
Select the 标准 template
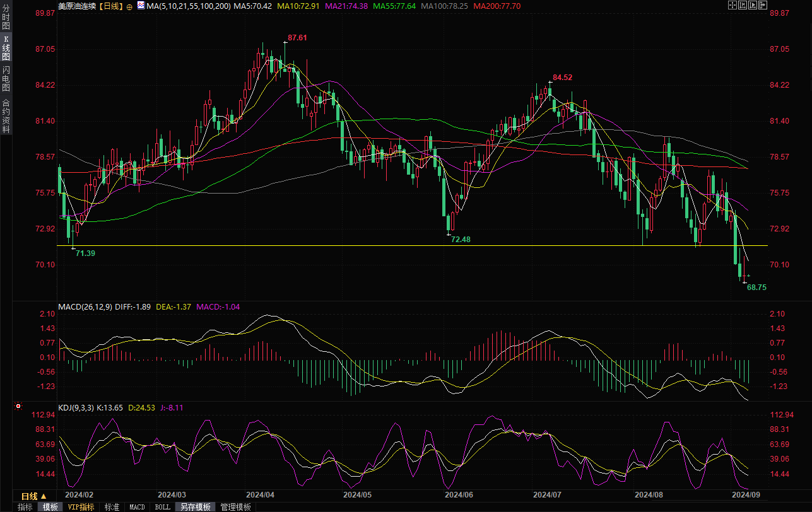(112, 507)
